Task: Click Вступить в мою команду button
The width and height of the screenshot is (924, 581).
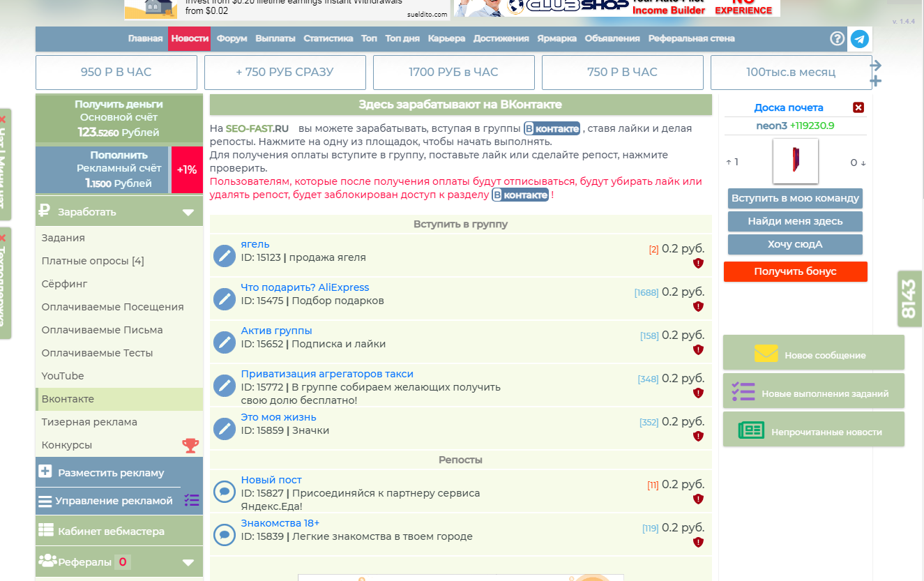Action: [x=795, y=198]
